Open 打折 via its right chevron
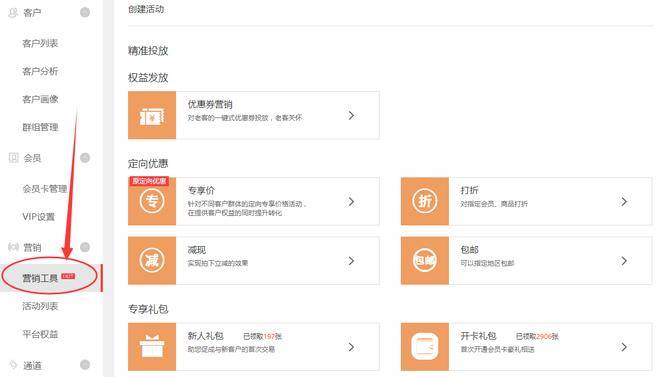 pos(624,202)
